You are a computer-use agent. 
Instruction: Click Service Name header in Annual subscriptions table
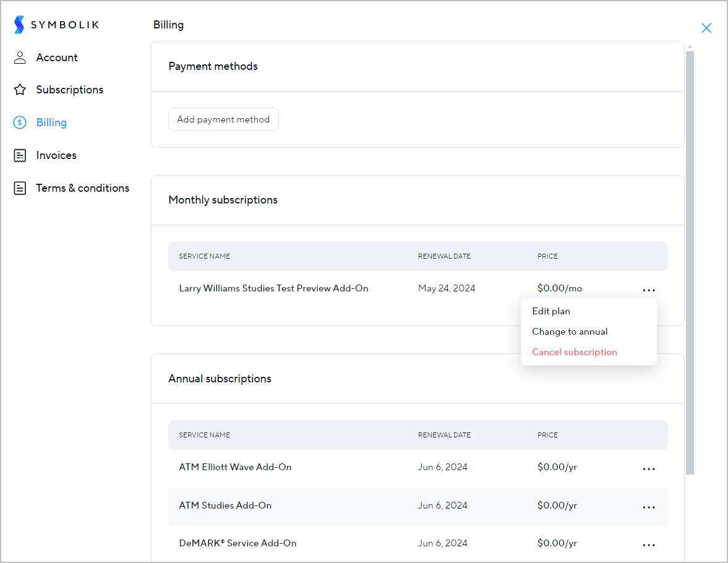[x=204, y=436]
